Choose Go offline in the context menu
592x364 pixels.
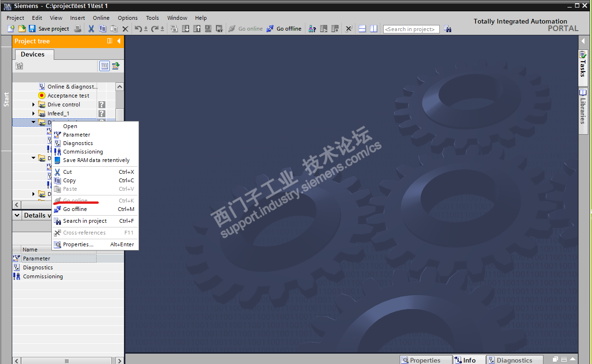95,209
